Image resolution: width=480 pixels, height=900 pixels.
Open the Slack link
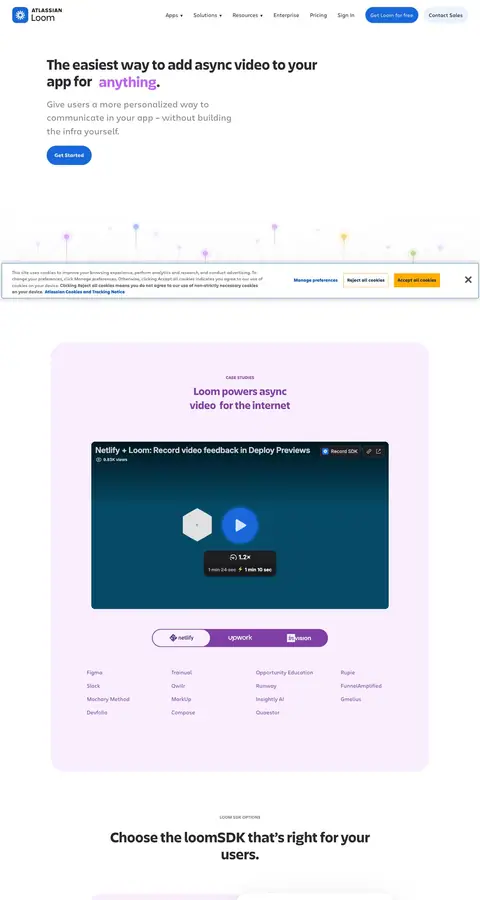(94, 686)
